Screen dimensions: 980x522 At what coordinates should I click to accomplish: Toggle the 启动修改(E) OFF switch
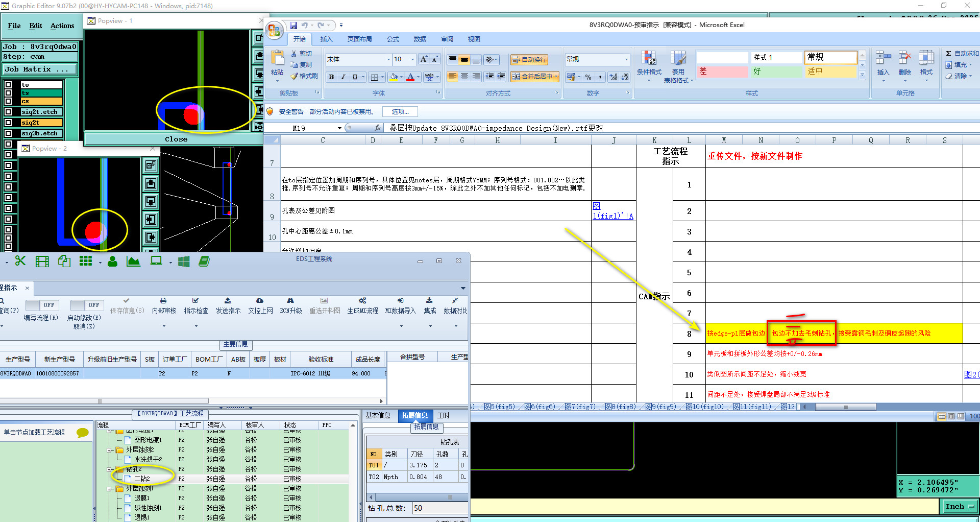point(87,305)
